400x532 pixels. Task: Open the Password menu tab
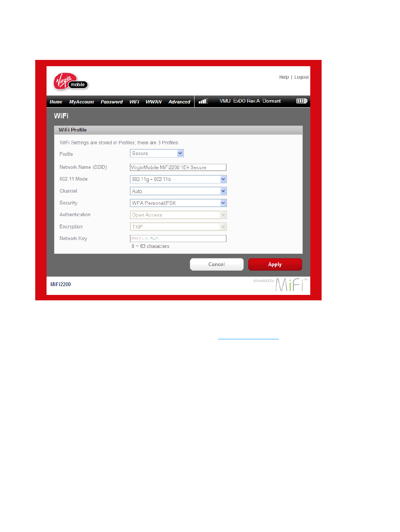coord(112,102)
